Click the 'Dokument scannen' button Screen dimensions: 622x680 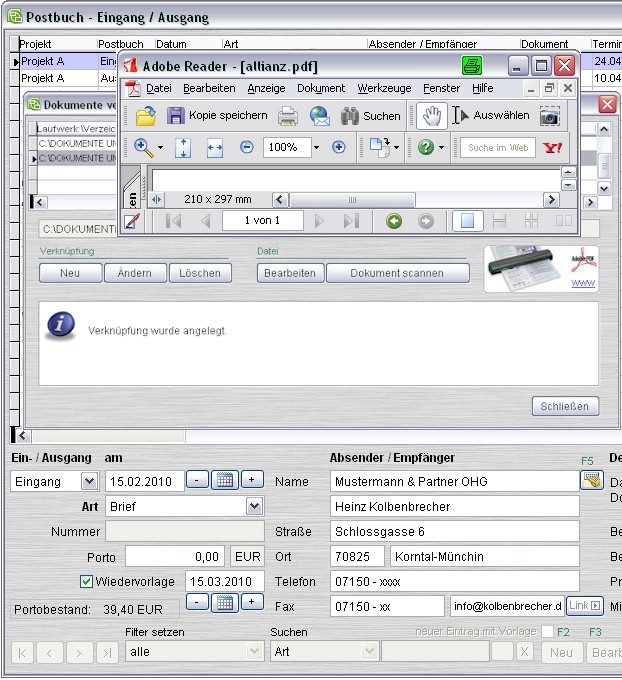pyautogui.click(x=396, y=273)
